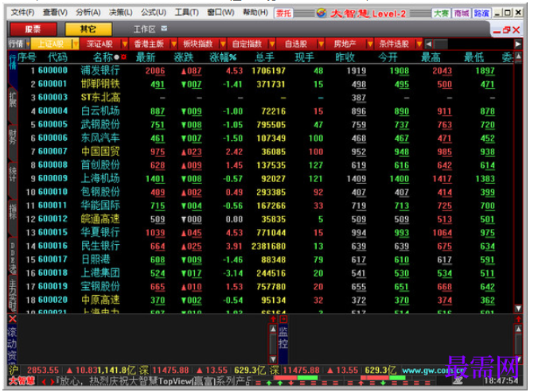Click the 工作区 workspace label
The image size is (534, 392).
click(x=144, y=29)
